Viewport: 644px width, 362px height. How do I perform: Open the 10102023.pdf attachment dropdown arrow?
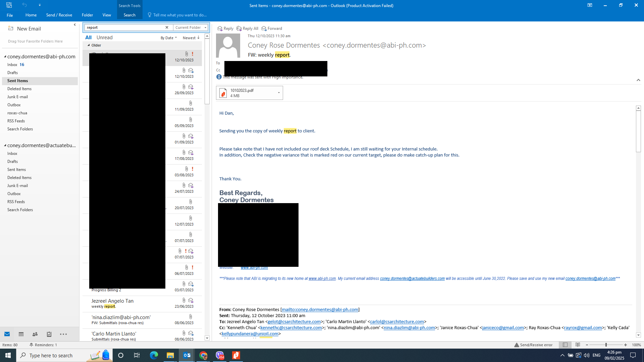click(x=279, y=93)
